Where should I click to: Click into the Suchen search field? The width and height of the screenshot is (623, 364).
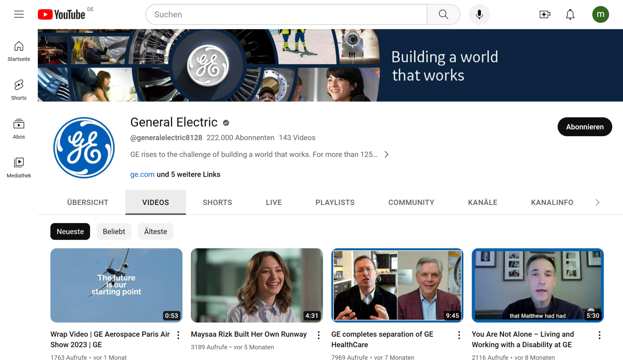pos(287,14)
